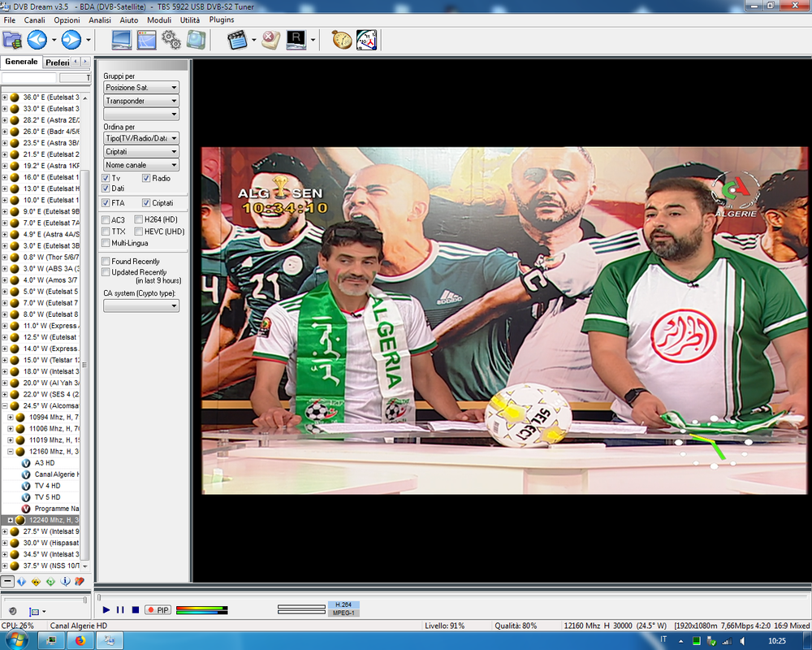812x650 pixels.
Task: Click the colored signal level meter
Action: 201,610
